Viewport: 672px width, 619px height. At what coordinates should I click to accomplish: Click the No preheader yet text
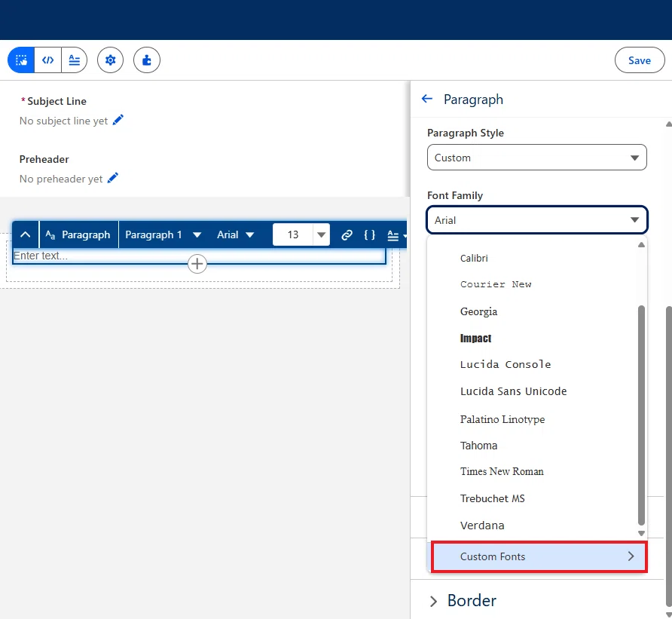[61, 179]
